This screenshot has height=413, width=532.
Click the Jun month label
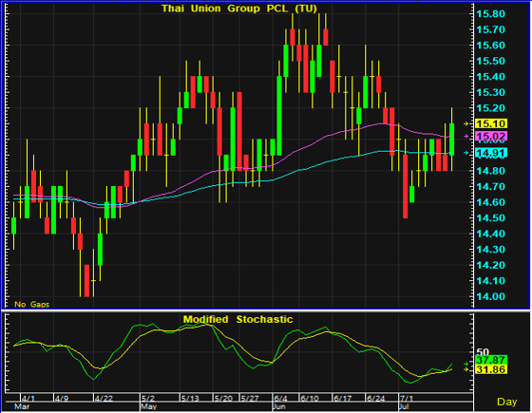coord(279,406)
